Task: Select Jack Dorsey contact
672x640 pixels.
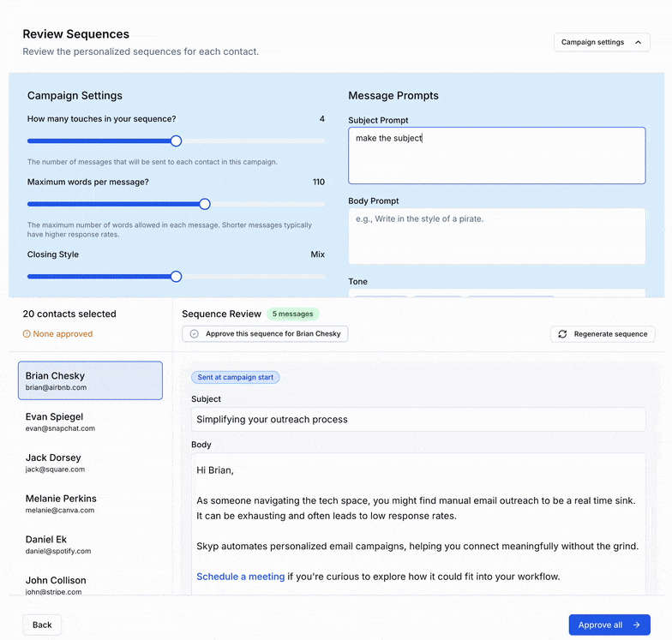Action: [90, 463]
